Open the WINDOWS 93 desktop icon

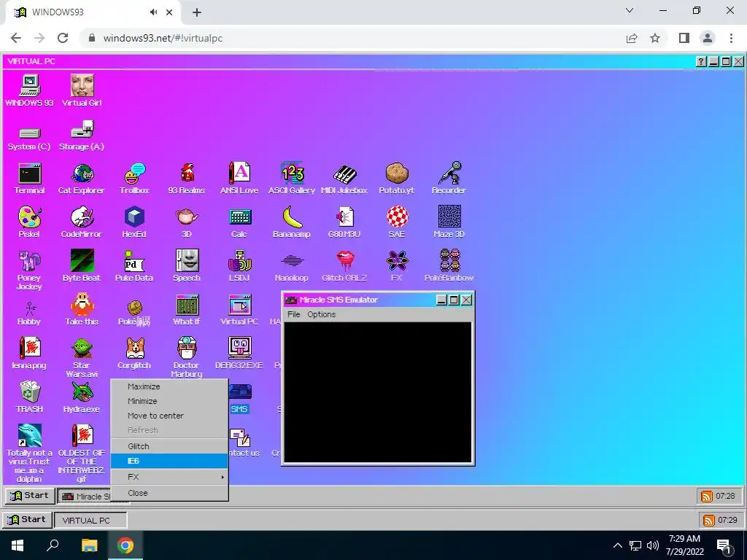click(x=29, y=90)
